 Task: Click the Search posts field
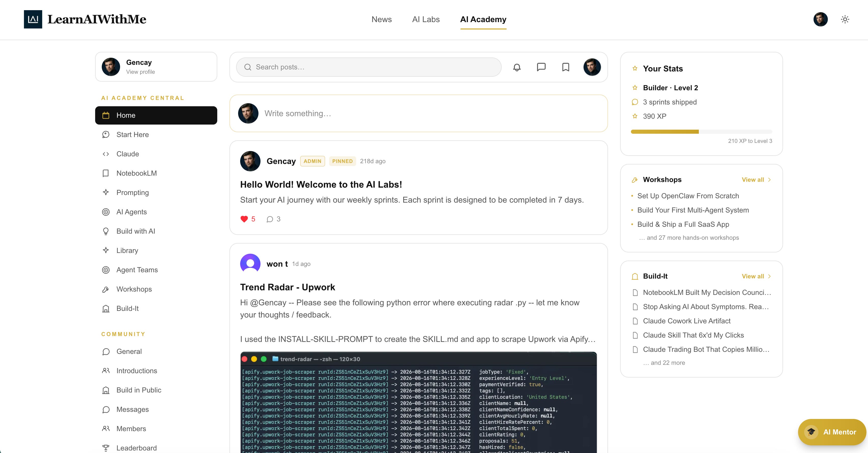[369, 67]
